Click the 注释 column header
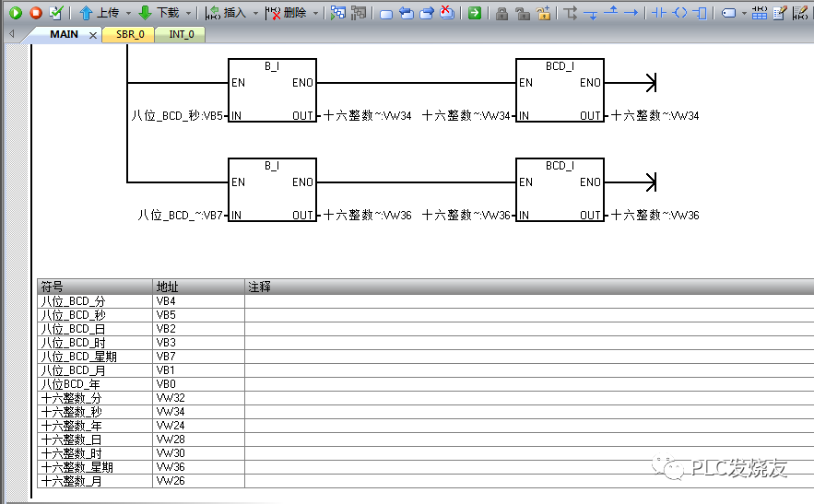The height and width of the screenshot is (504, 814). (x=529, y=287)
